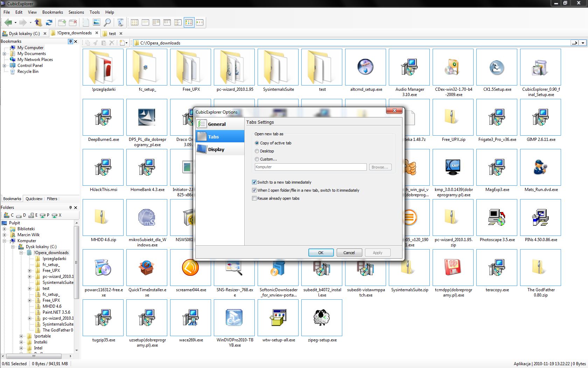The width and height of the screenshot is (588, 368).
Task: Select 'Copy of active tab' radio option
Action: pos(273,143)
